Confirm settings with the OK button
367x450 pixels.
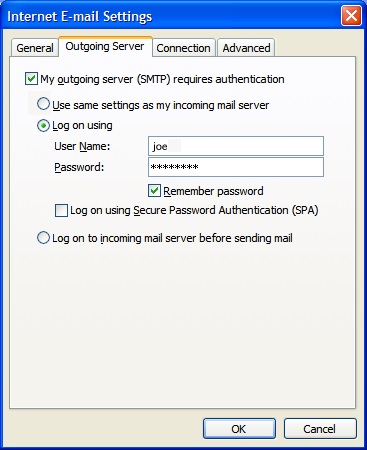pyautogui.click(x=239, y=429)
